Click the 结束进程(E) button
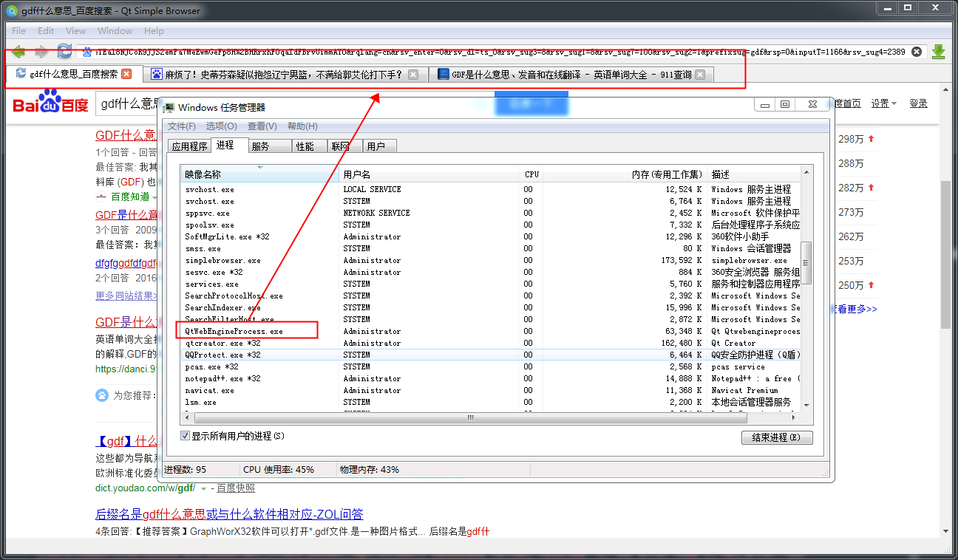This screenshot has width=958, height=560. pos(777,437)
